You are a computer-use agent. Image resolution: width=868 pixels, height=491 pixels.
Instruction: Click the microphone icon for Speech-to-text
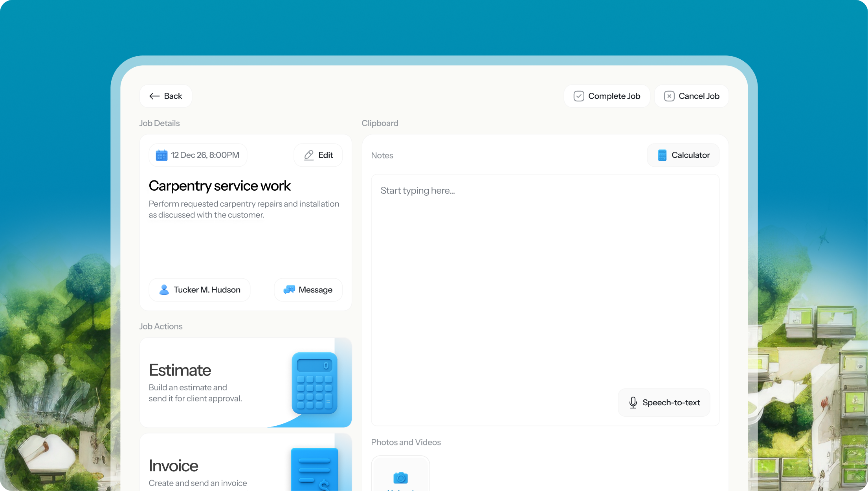(x=633, y=403)
